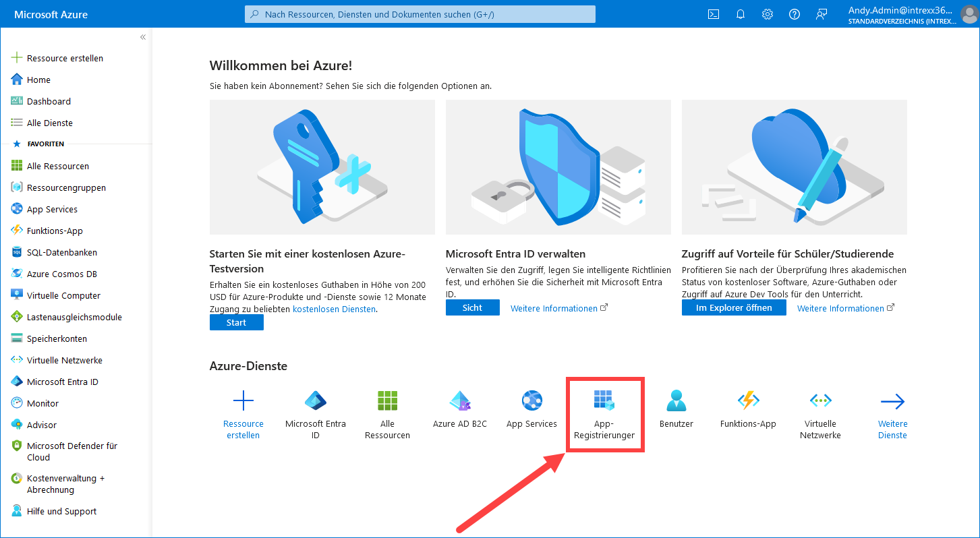Open Azure AD B2C service tile
The height and width of the screenshot is (538, 980).
point(460,410)
